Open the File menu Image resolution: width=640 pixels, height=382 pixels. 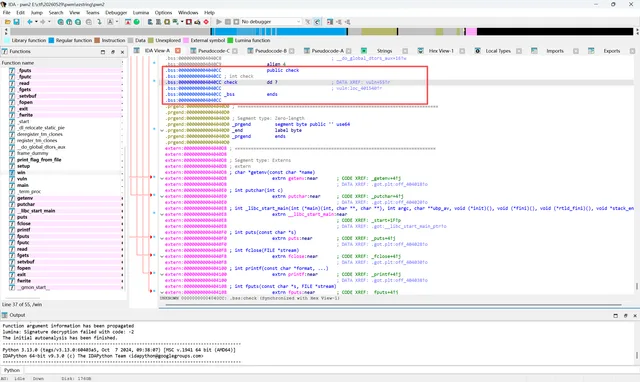pos(7,13)
